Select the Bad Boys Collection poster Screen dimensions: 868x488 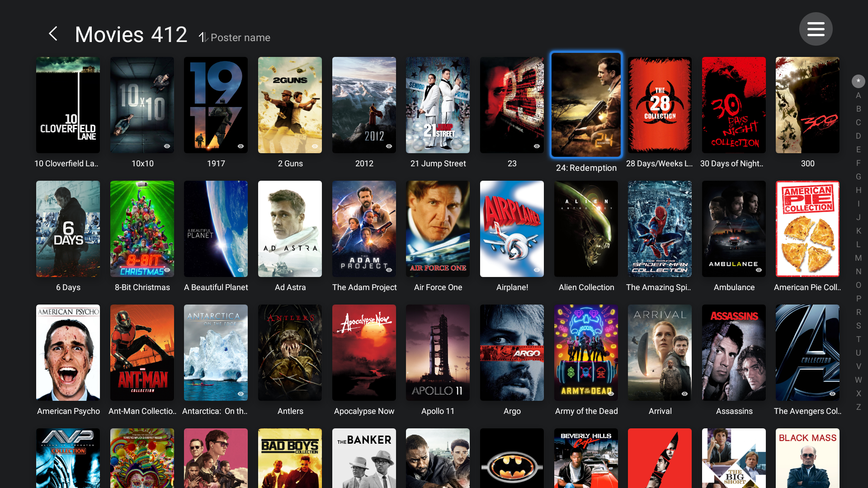click(290, 458)
